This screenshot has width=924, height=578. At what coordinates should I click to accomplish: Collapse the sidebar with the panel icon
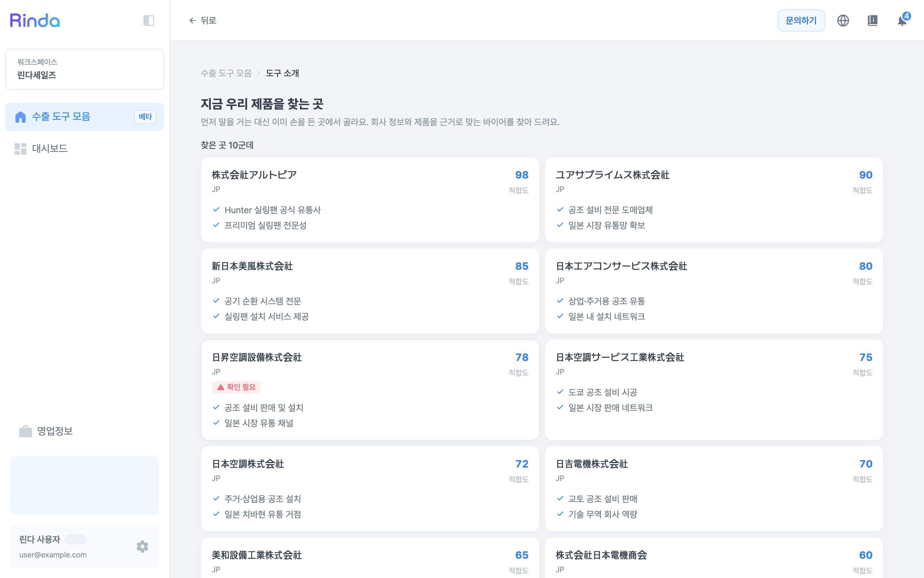149,20
